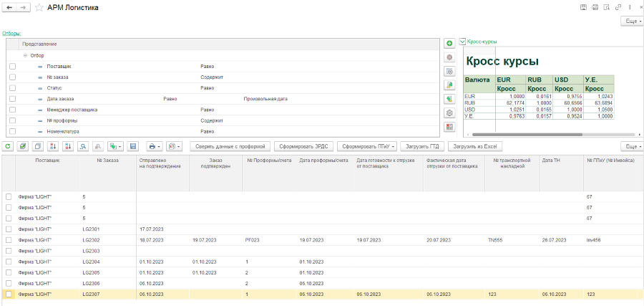Viewport: 644px width, 306px height.
Task: Check all rows using green checkmark icon
Action: click(23, 146)
